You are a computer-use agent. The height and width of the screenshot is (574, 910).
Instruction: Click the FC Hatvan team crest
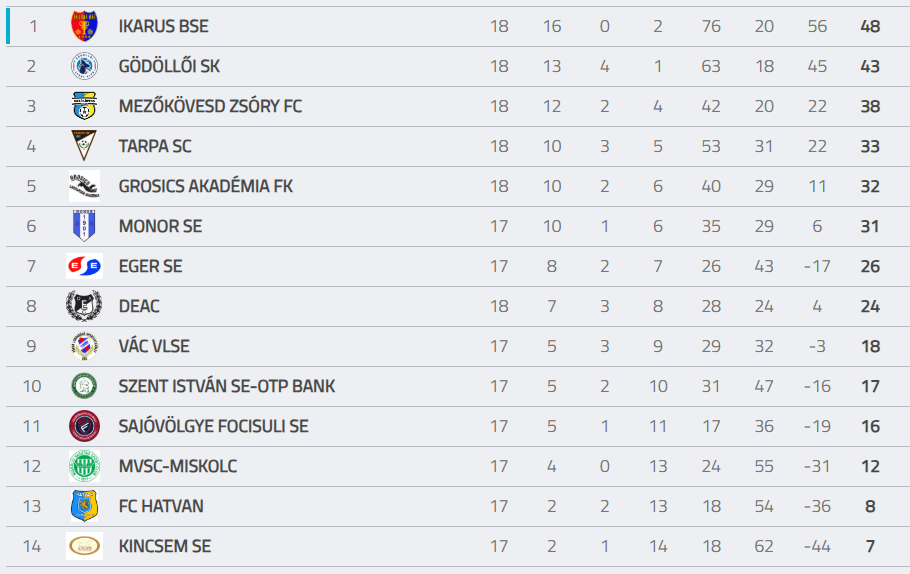pyautogui.click(x=84, y=506)
